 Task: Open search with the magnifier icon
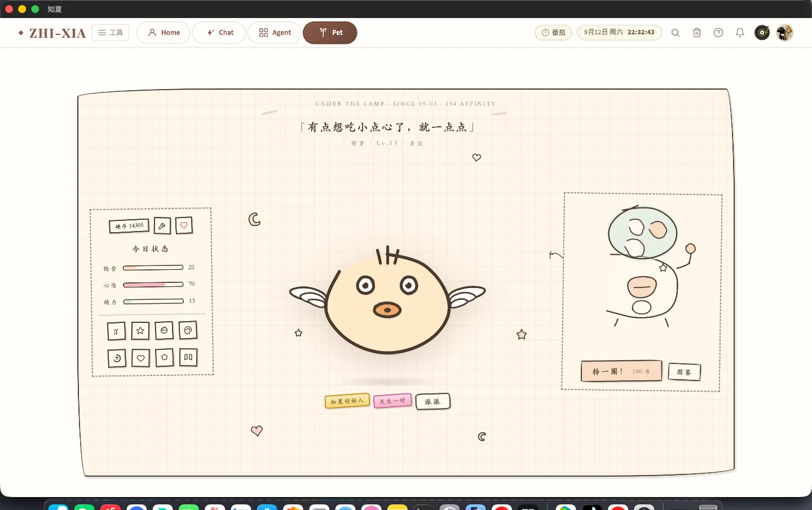pos(675,33)
